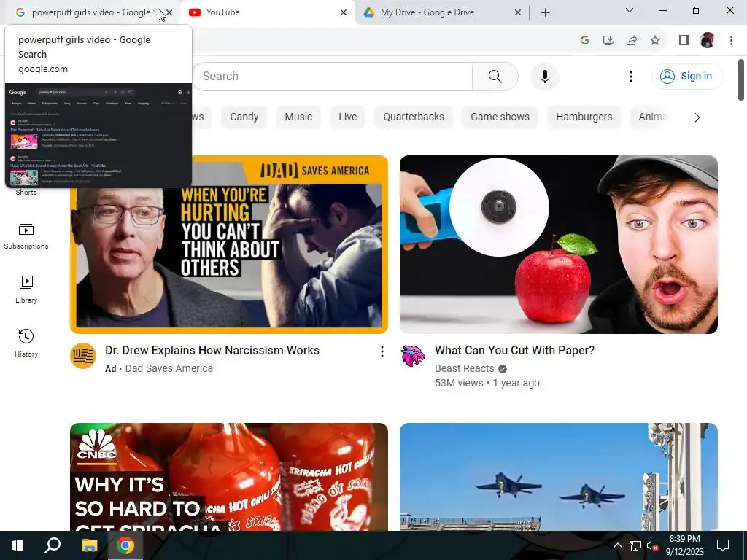Open Library in the sidebar
This screenshot has width=747, height=560.
(x=26, y=289)
